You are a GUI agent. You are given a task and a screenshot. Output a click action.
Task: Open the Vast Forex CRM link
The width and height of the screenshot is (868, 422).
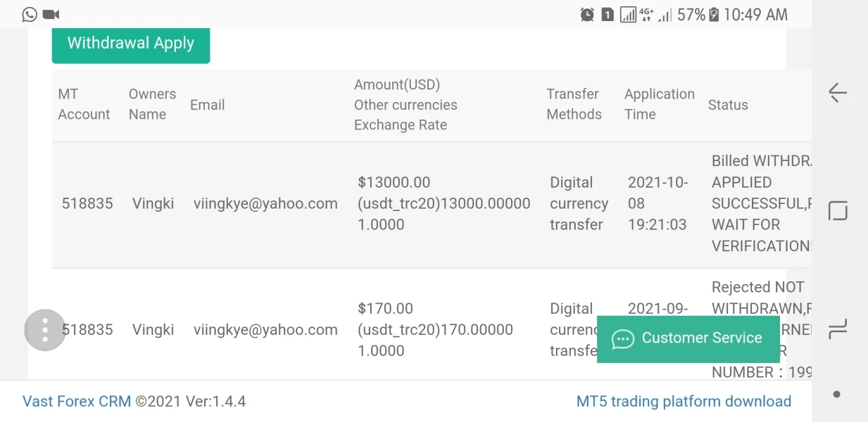click(x=77, y=402)
